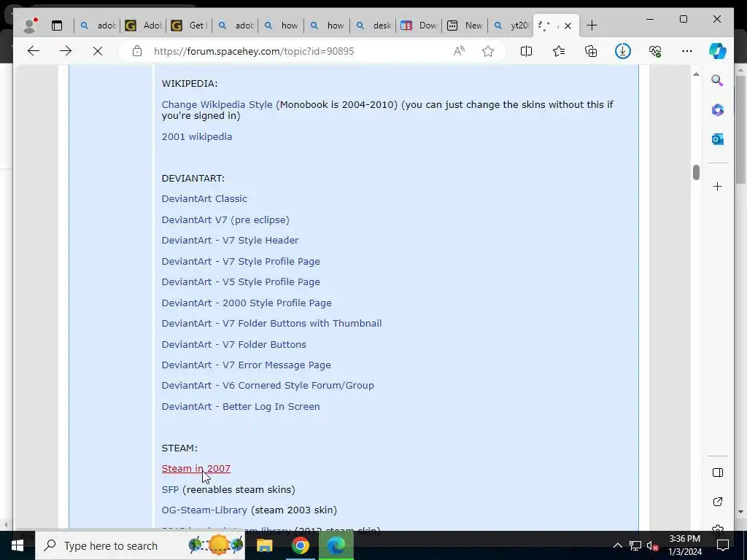The width and height of the screenshot is (747, 560).
Task: Click the page vertical scrollbar thumb
Action: 696,172
